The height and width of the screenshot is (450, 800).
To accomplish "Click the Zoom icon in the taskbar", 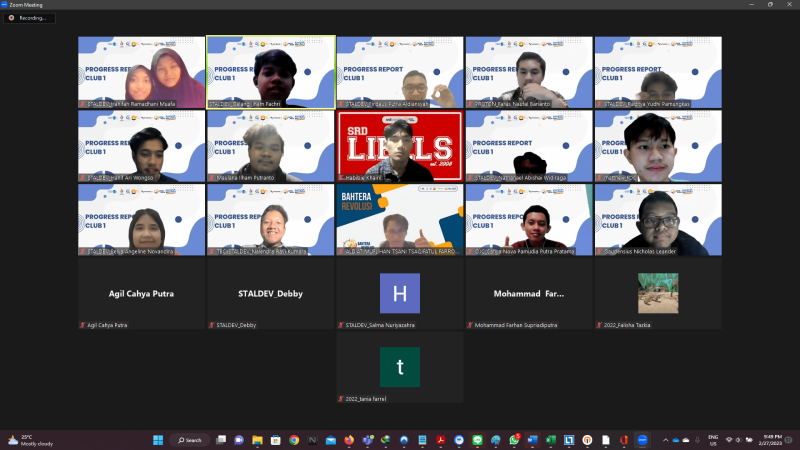I will (x=642, y=440).
